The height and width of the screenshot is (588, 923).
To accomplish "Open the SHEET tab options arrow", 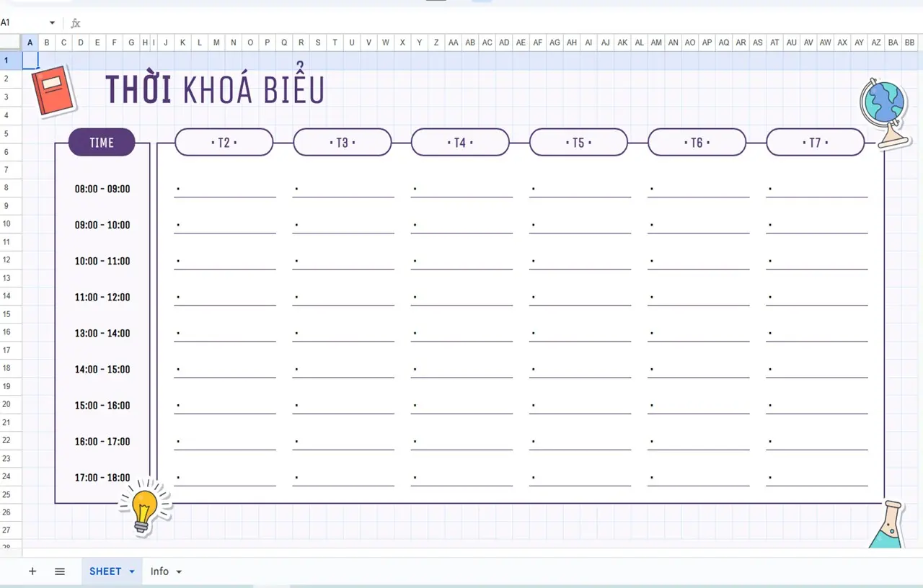I will (x=132, y=571).
